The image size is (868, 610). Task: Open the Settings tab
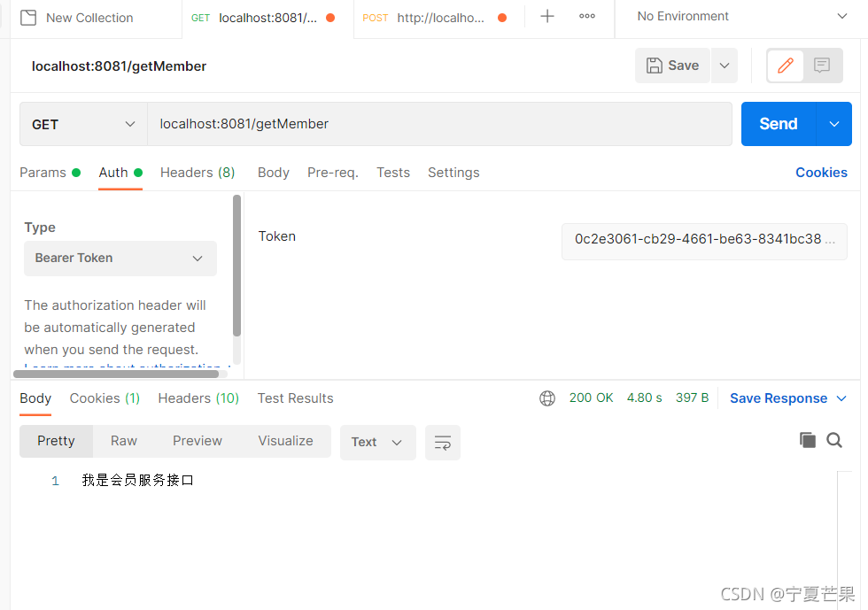click(x=453, y=173)
